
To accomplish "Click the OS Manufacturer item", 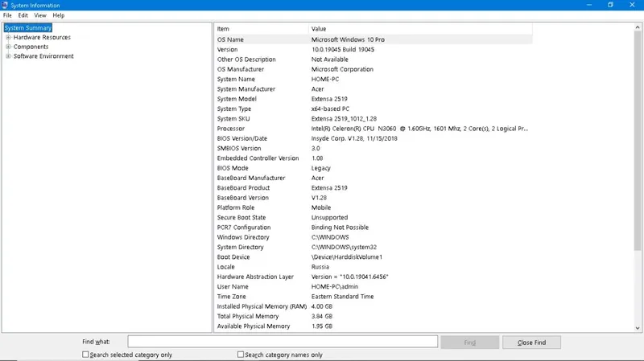I will pos(241,69).
